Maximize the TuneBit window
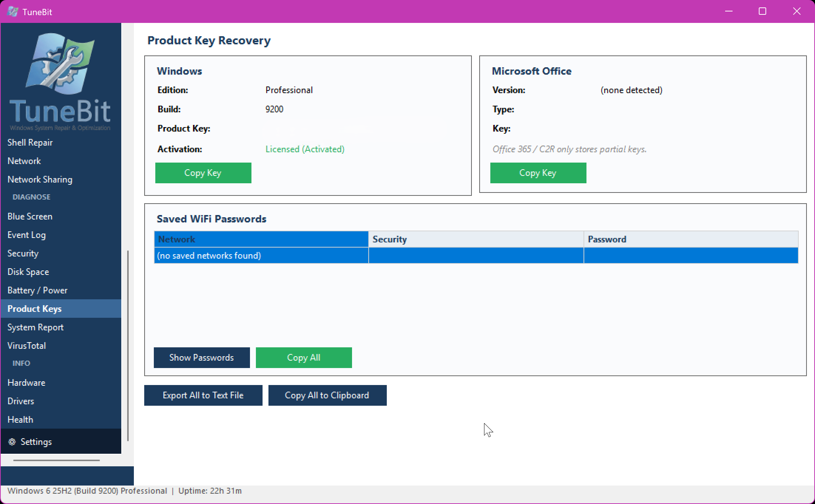Viewport: 815px width, 504px height. click(762, 11)
